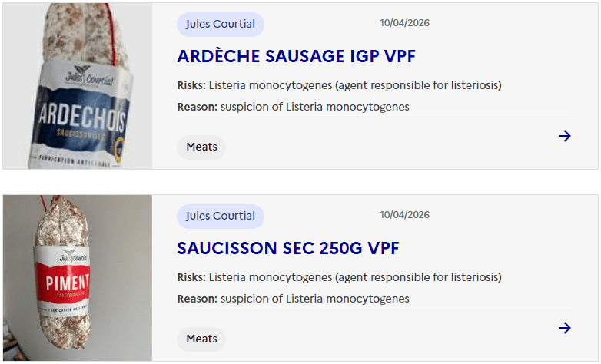Click Jules Courtial tag on Ardèche Sausage card

[221, 24]
